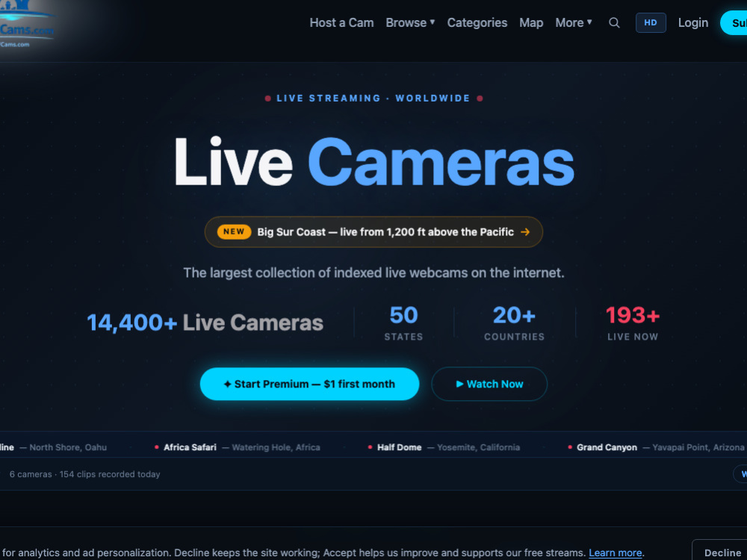747x560 pixels.
Task: Click LIVE STREAMING · WORLDWIDE label
Action: 373,98
